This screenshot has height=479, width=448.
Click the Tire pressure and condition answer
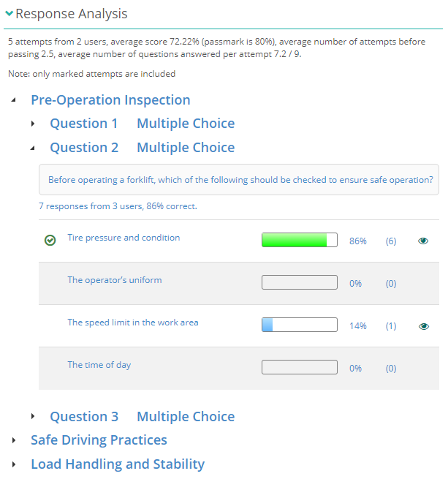(x=124, y=238)
